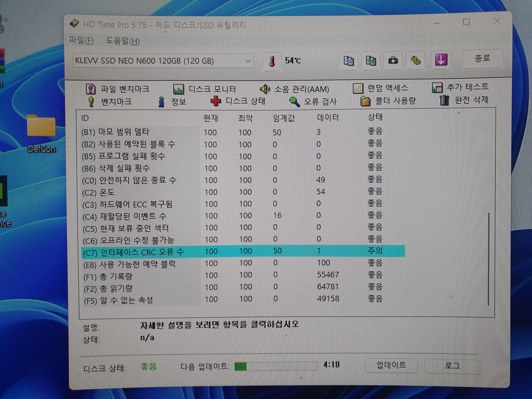Click the 현재 column header
Image resolution: width=532 pixels, height=399 pixels.
tap(211, 118)
